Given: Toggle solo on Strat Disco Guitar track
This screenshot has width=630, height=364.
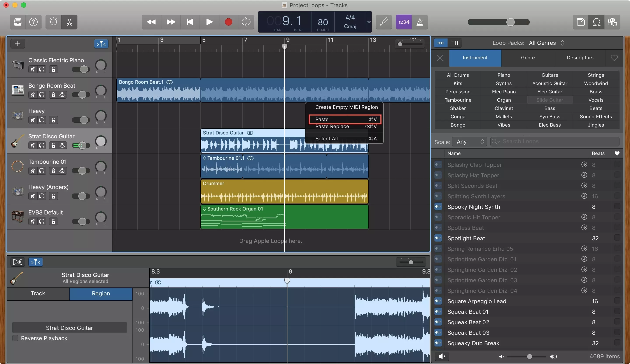Looking at the screenshot, I should tap(42, 145).
